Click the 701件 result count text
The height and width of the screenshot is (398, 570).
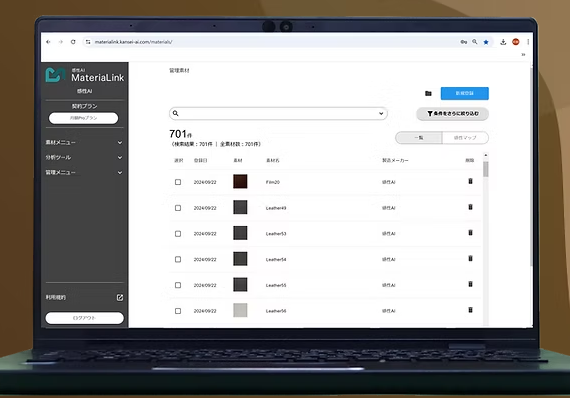[181, 134]
